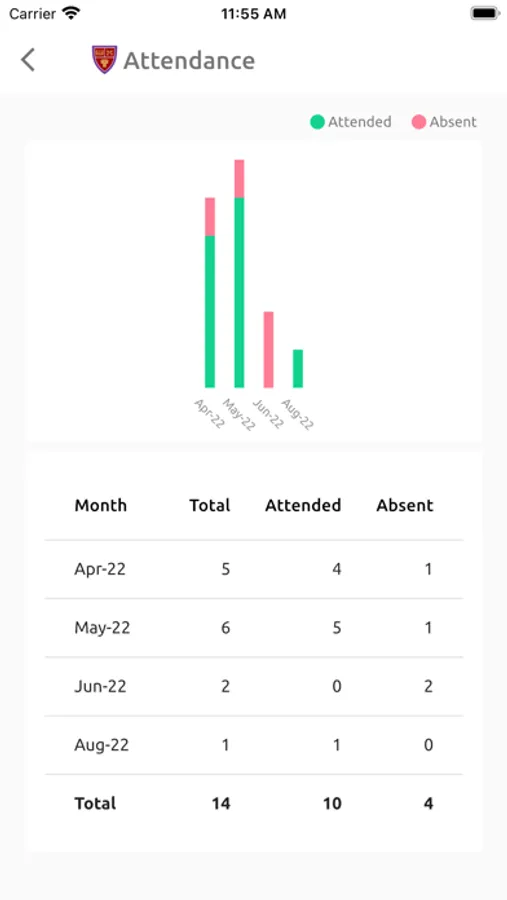
Task: Tap the May-22 pink absent segment
Action: [239, 179]
